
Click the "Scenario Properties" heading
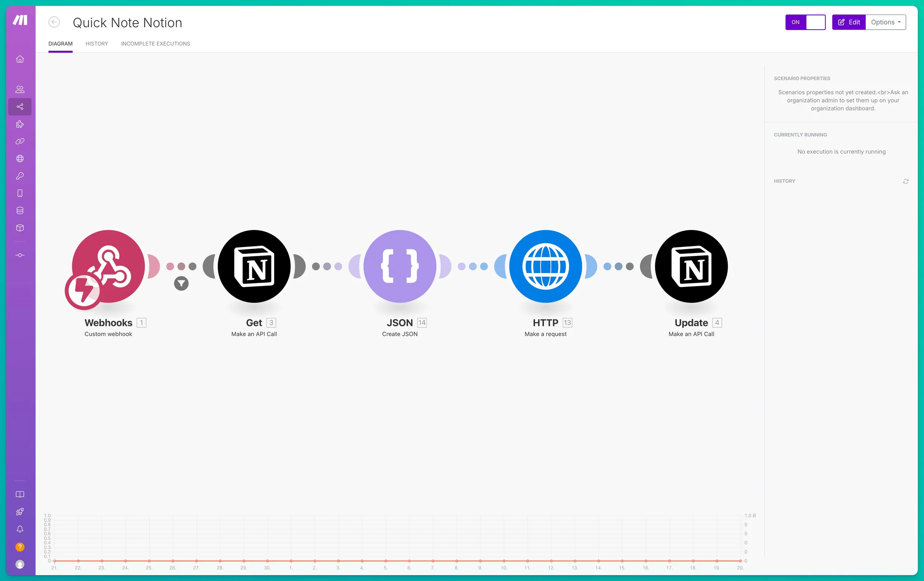tap(802, 78)
